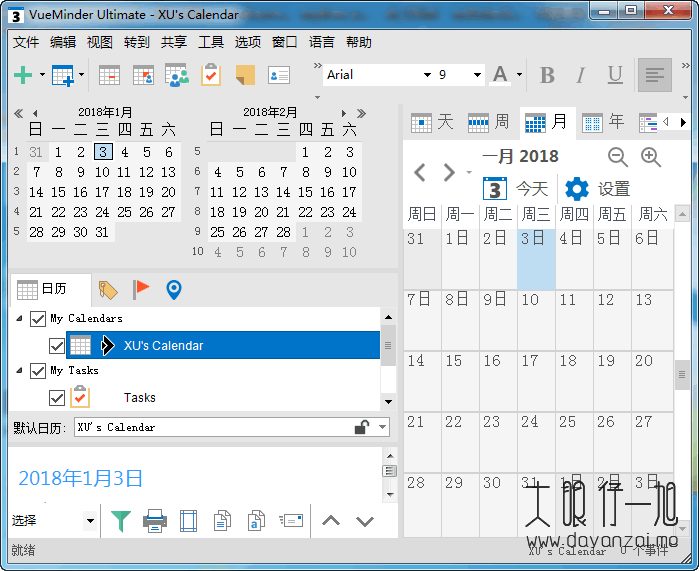699x571 pixels.
Task: Click the green filter funnel icon
Action: pyautogui.click(x=121, y=521)
